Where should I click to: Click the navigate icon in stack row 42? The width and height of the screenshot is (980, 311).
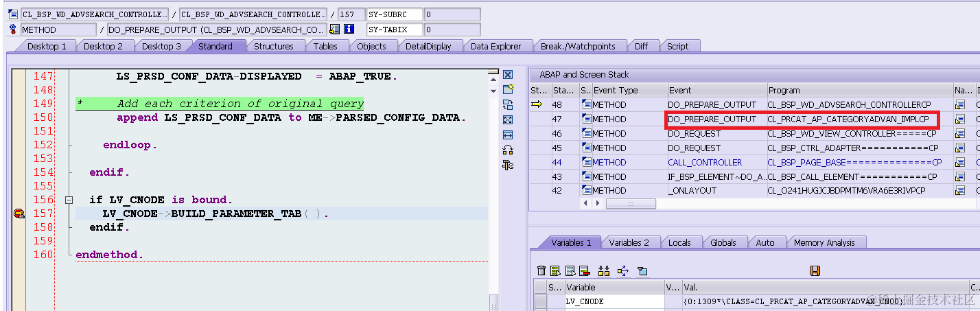point(960,191)
